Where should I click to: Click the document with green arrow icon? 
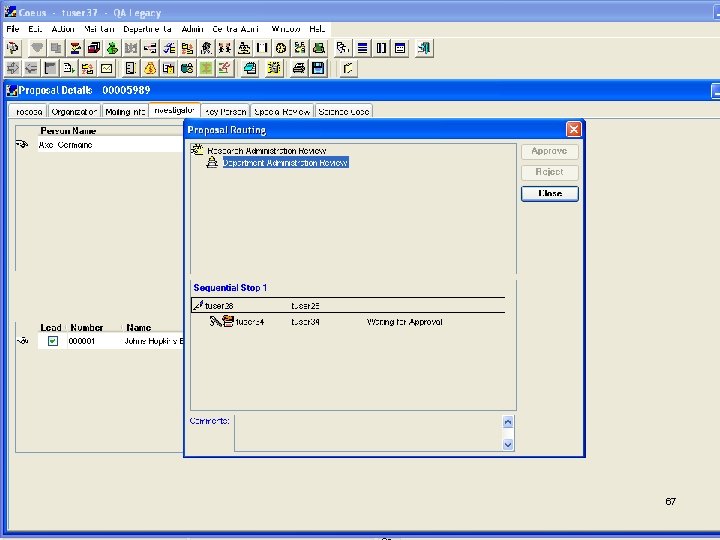point(69,68)
